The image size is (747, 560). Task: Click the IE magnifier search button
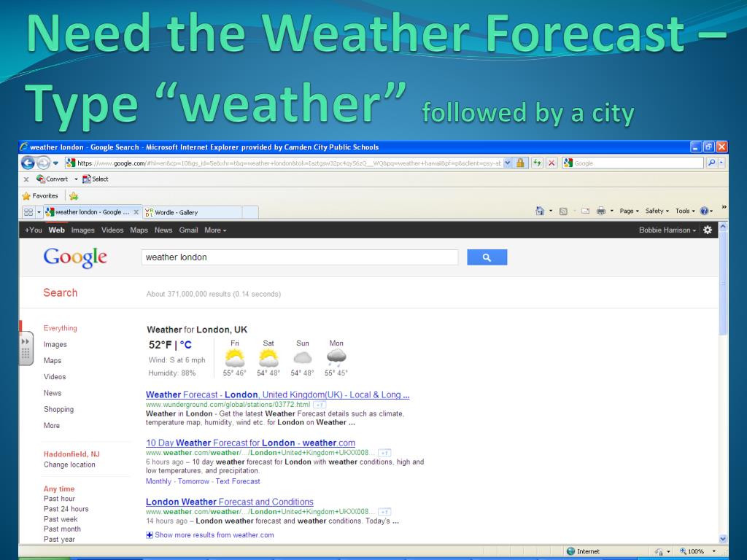(711, 163)
